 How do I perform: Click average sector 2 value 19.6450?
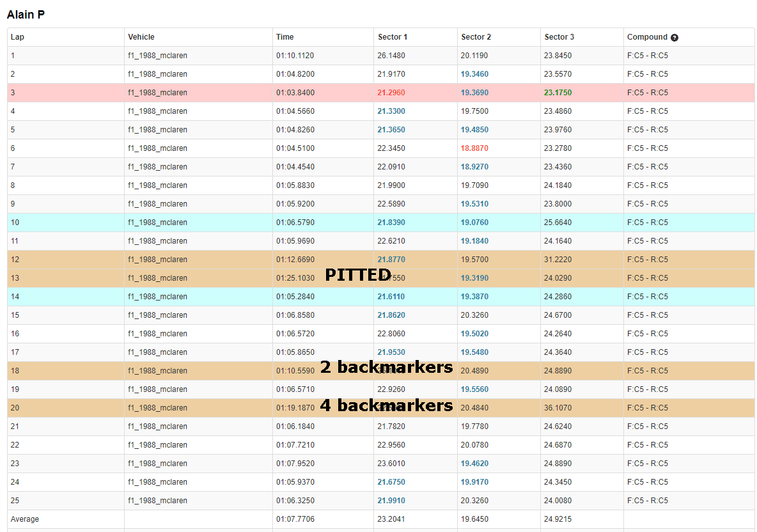474,519
